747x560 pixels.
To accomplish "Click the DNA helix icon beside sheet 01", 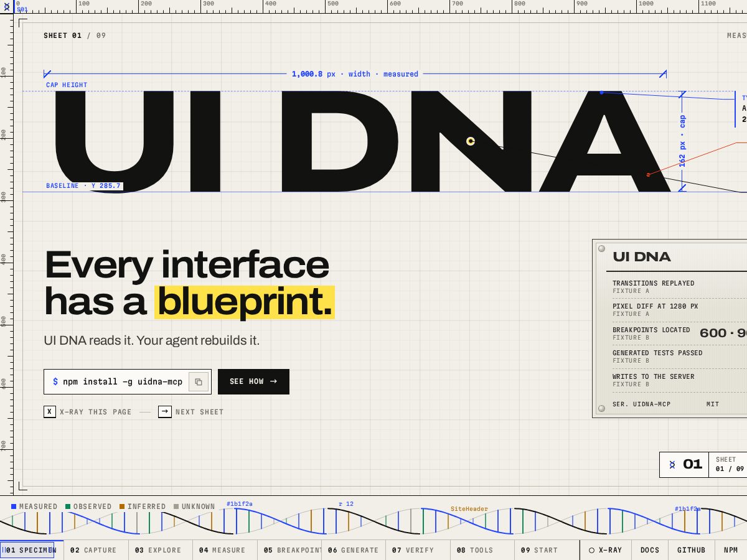I will point(672,464).
